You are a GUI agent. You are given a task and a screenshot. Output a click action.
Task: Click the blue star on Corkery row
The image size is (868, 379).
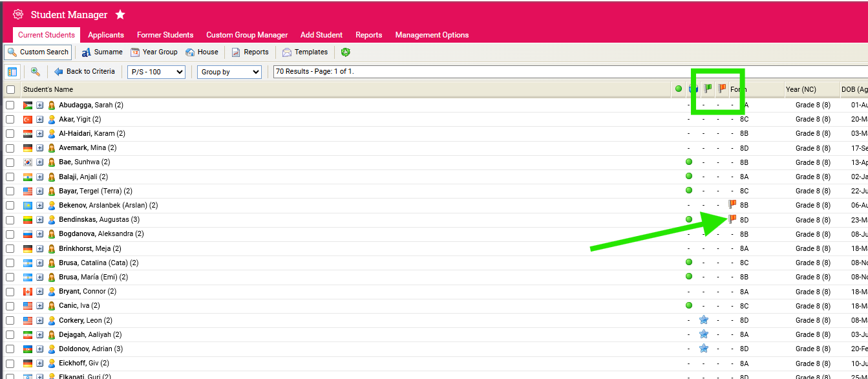pos(703,320)
